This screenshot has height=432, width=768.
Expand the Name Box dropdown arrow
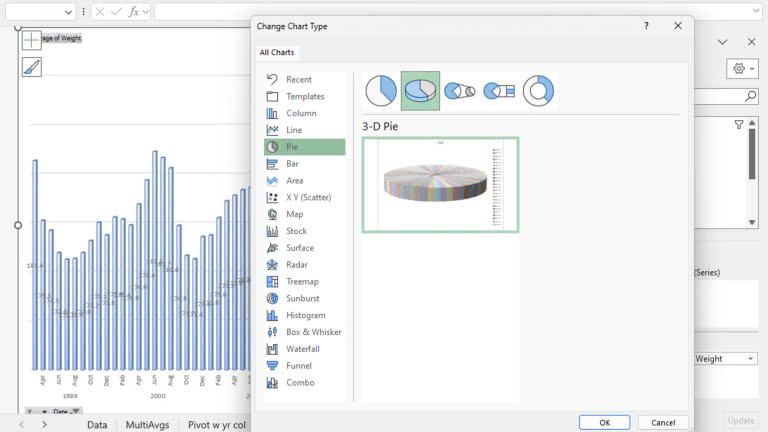click(x=69, y=12)
